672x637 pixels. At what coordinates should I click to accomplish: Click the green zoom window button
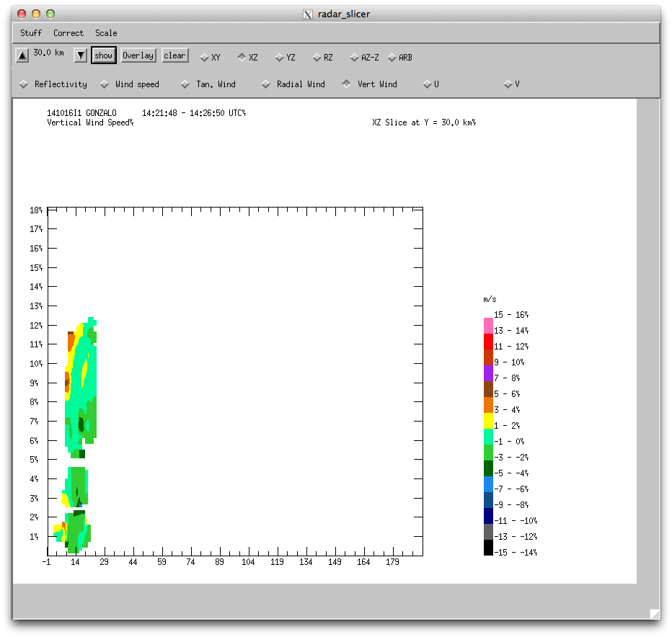pos(50,14)
